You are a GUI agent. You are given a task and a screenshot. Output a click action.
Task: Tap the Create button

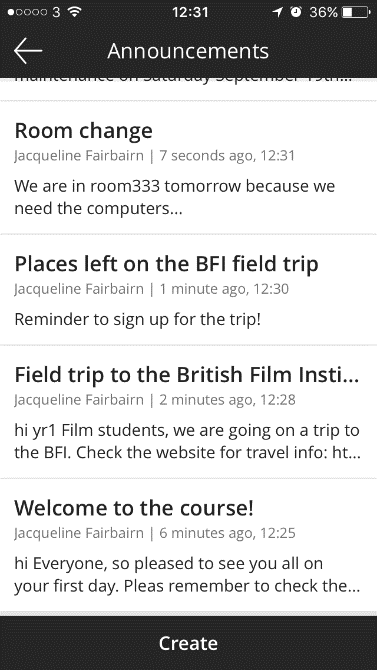click(188, 643)
